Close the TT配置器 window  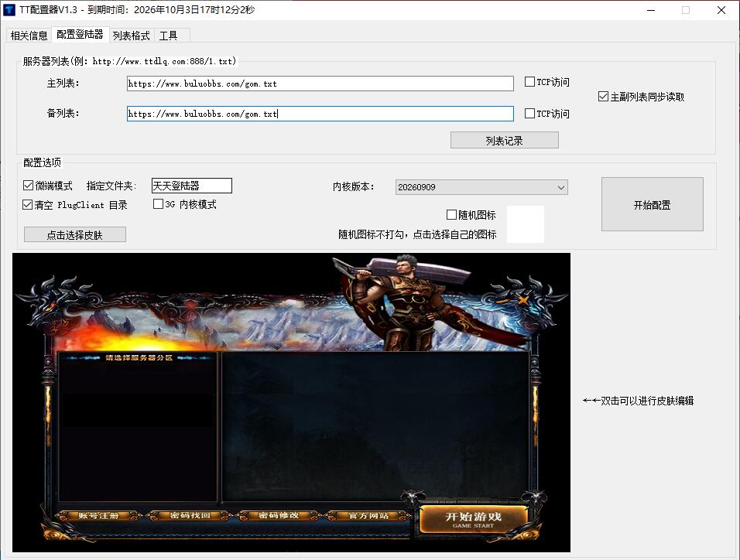pyautogui.click(x=721, y=10)
